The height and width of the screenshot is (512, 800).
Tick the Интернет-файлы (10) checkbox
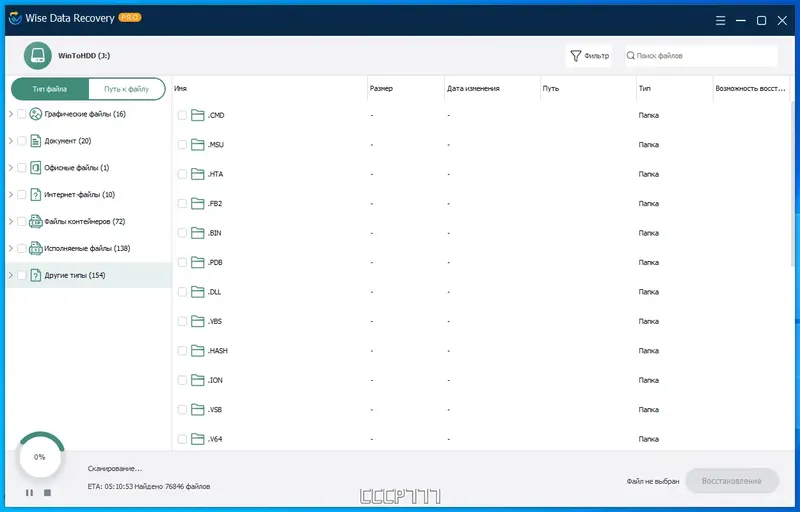(x=21, y=195)
